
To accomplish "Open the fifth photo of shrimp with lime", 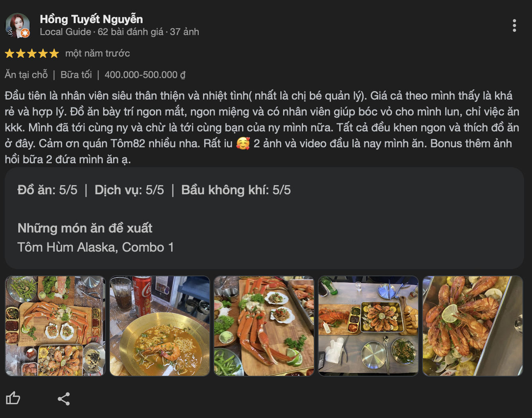I will (x=473, y=326).
